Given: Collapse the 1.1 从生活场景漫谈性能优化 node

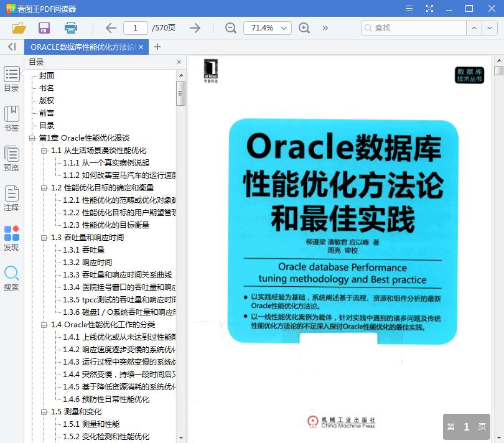Looking at the screenshot, I should (x=44, y=151).
